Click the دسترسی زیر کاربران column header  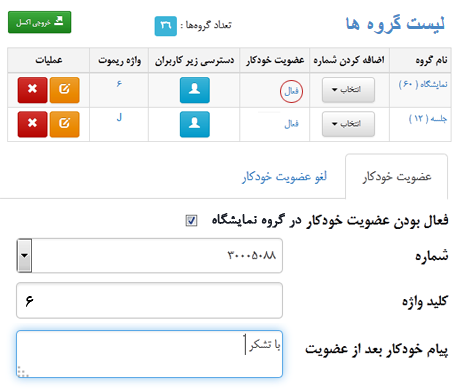194,60
